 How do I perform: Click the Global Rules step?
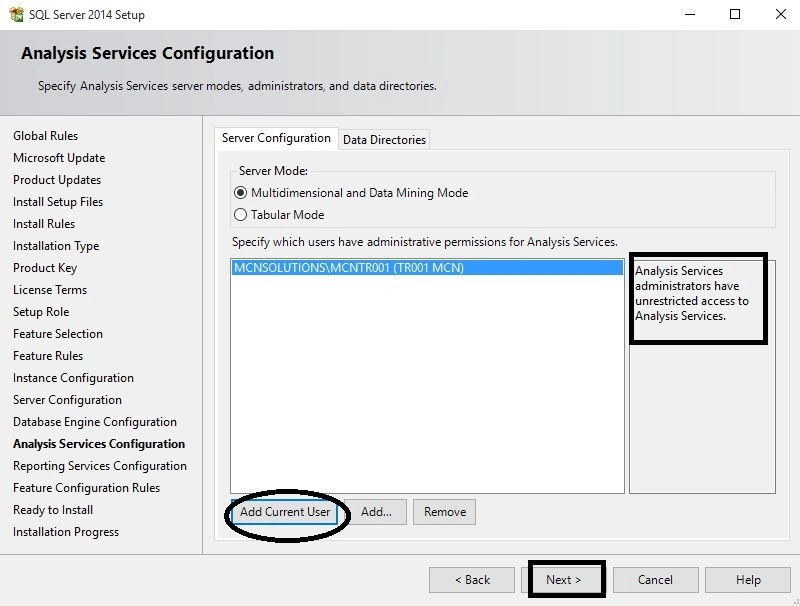tap(45, 136)
